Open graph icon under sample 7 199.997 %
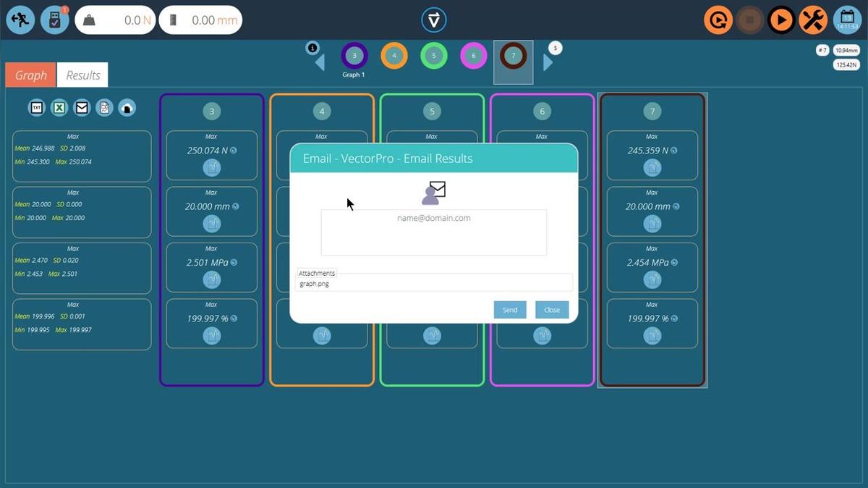 click(x=652, y=336)
